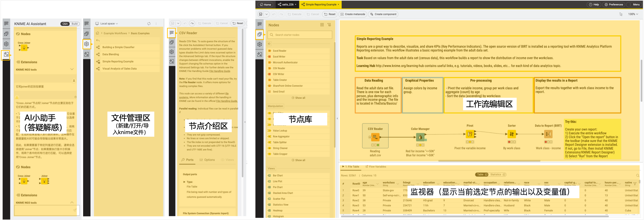This screenshot has height=220, width=644.
Task: Collapse lower KNIME NGS tools extension
Action: click(72, 202)
